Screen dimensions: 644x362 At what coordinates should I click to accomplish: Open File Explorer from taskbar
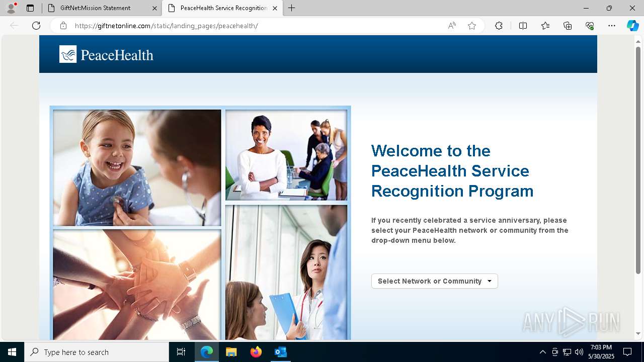pos(231,352)
